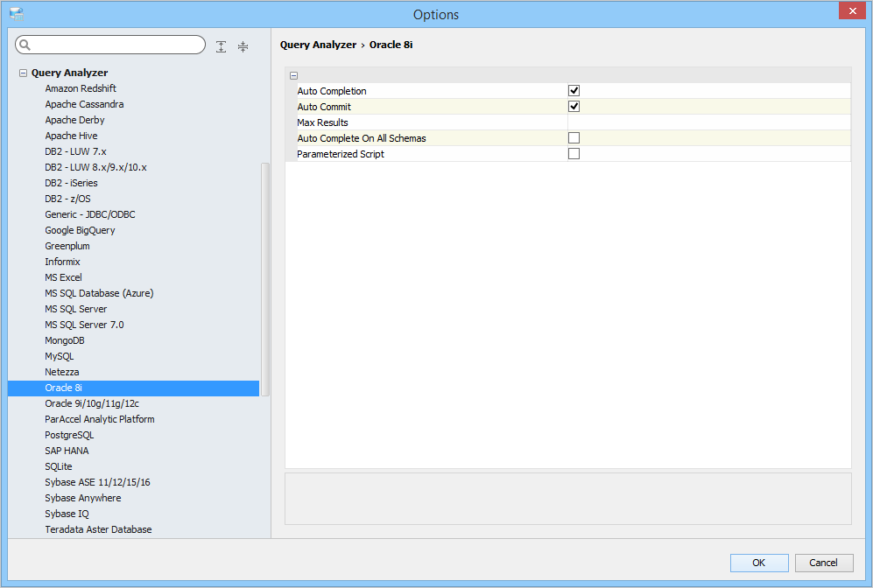The image size is (873, 588).
Task: Select Teradata Aster Database item
Action: 98,529
